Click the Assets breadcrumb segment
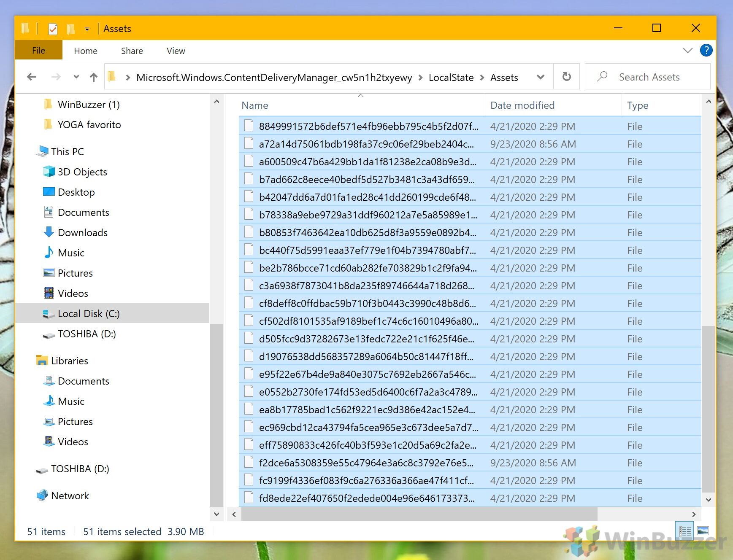The height and width of the screenshot is (560, 733). click(504, 77)
